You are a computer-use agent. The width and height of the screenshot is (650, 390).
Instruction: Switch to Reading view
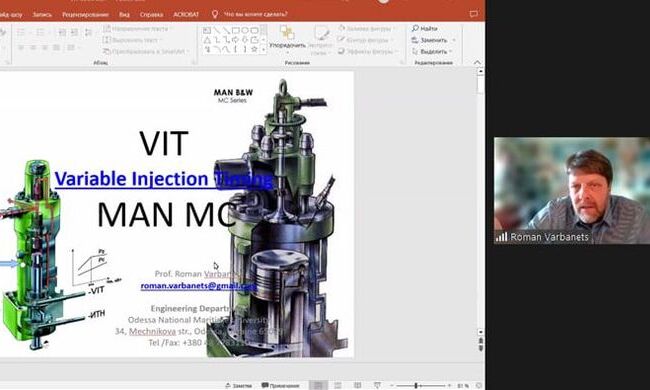coord(357,385)
